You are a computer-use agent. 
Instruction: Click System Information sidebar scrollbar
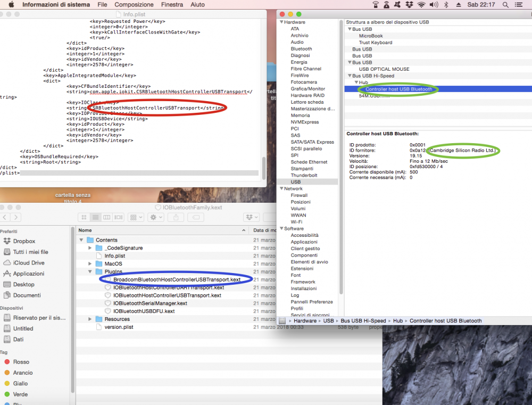tap(341, 156)
